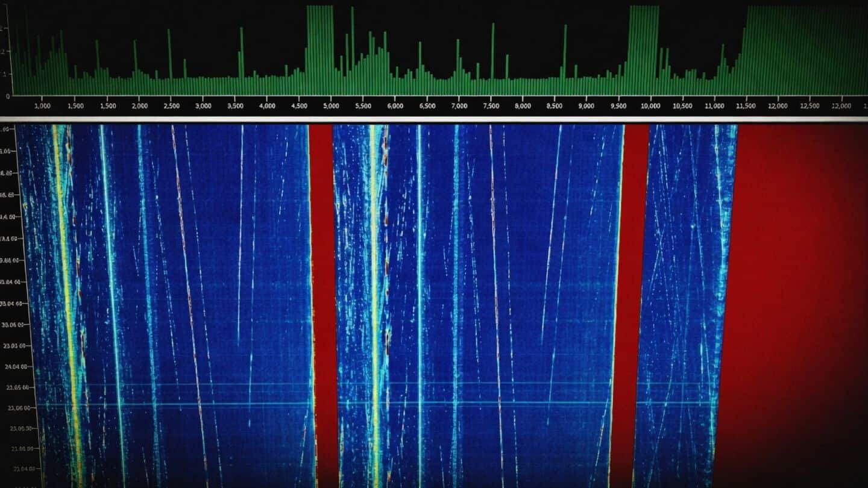Click the 2,000 frequency axis label

click(x=139, y=106)
